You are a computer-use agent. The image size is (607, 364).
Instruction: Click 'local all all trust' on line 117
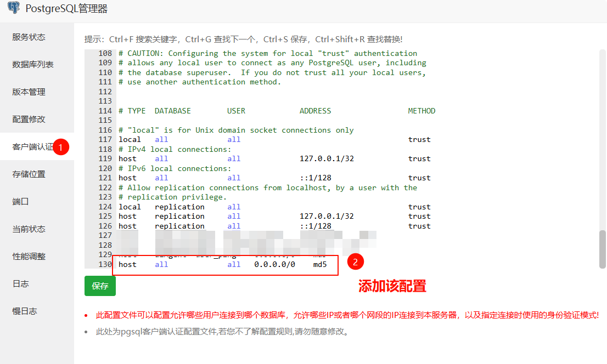coord(274,140)
